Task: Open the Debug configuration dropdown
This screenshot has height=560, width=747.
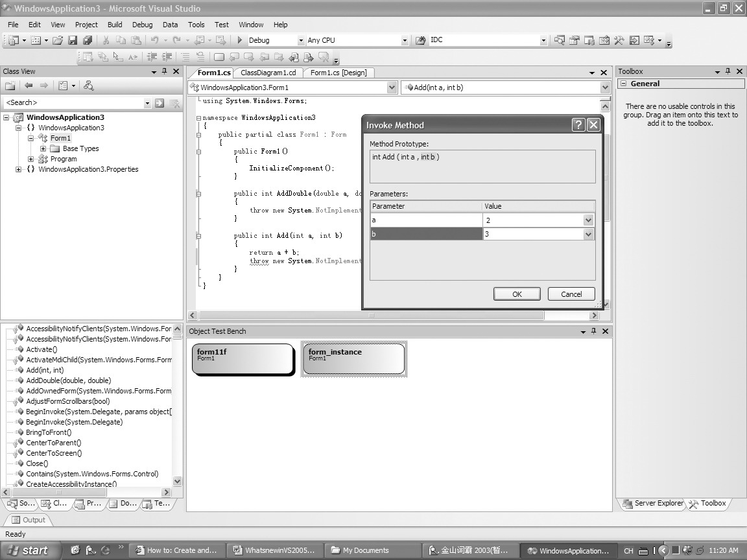Action: [301, 40]
